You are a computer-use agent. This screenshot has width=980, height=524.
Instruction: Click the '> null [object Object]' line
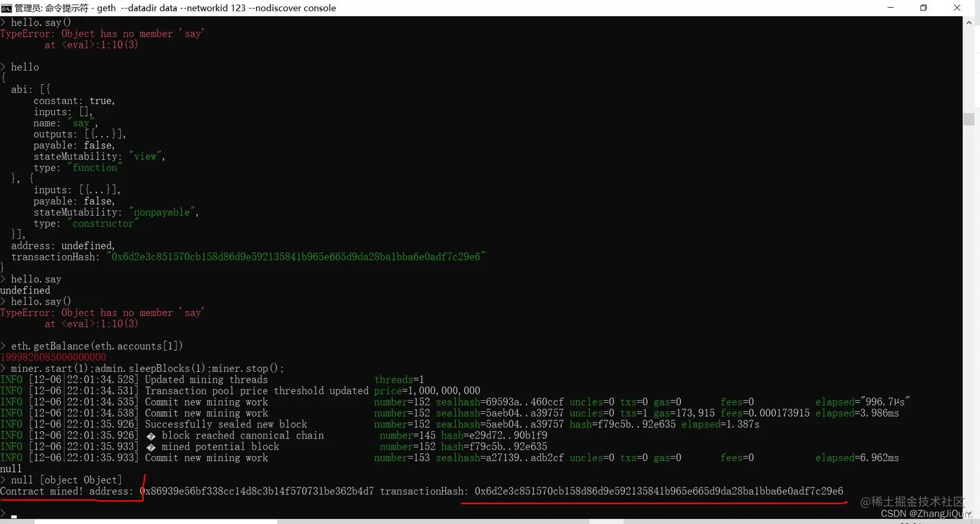(x=62, y=480)
